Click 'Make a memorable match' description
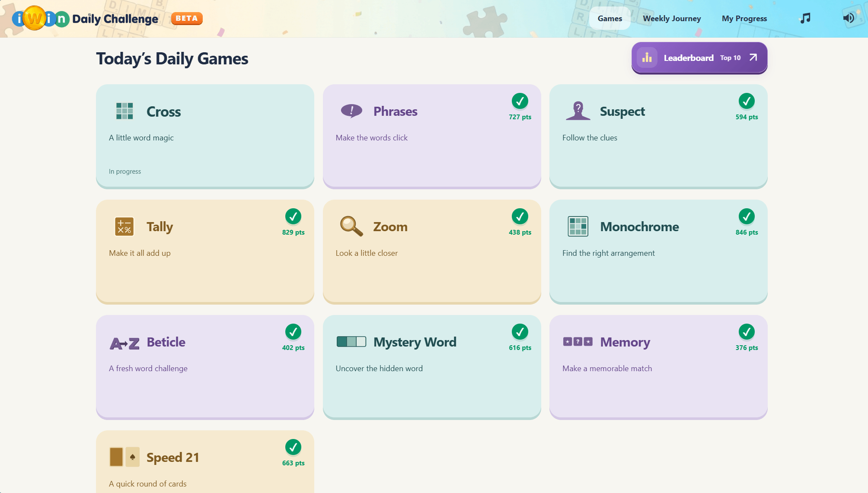This screenshot has height=493, width=868. point(607,369)
